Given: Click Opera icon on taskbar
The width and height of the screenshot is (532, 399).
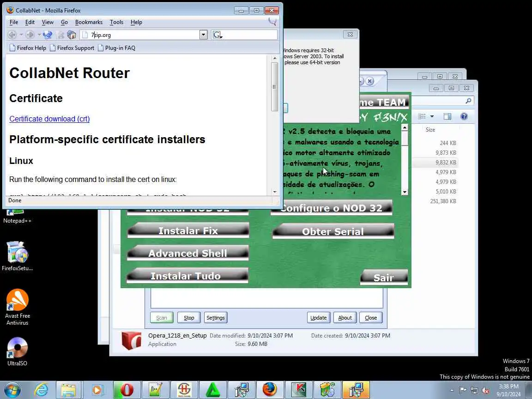Looking at the screenshot, I should pyautogui.click(x=127, y=390).
